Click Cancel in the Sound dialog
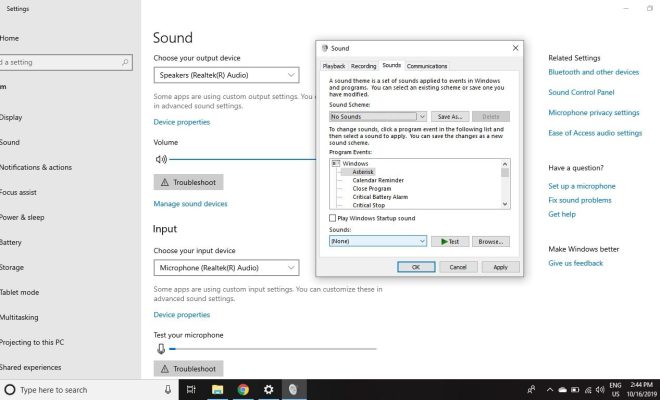This screenshot has height=400, width=660. [x=458, y=267]
